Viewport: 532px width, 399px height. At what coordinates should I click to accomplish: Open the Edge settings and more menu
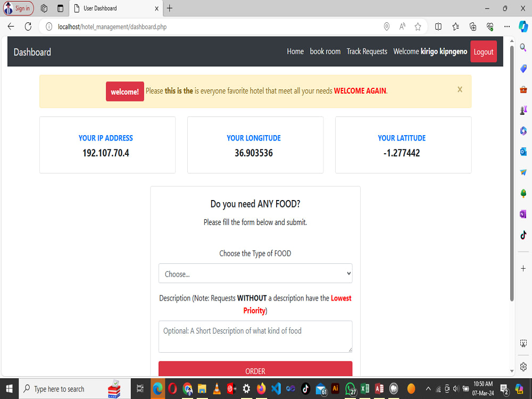click(507, 27)
